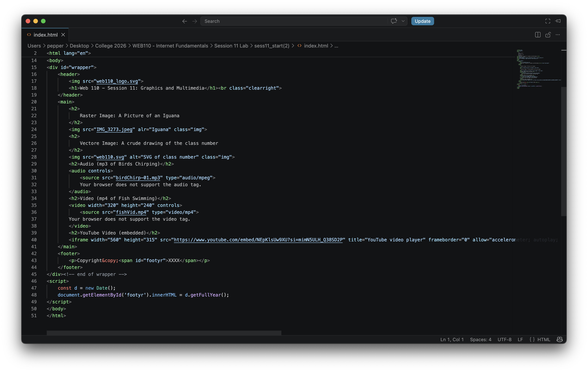Click Ln 1, Col 1 status entry
Image resolution: width=588 pixels, height=372 pixels.
452,340
